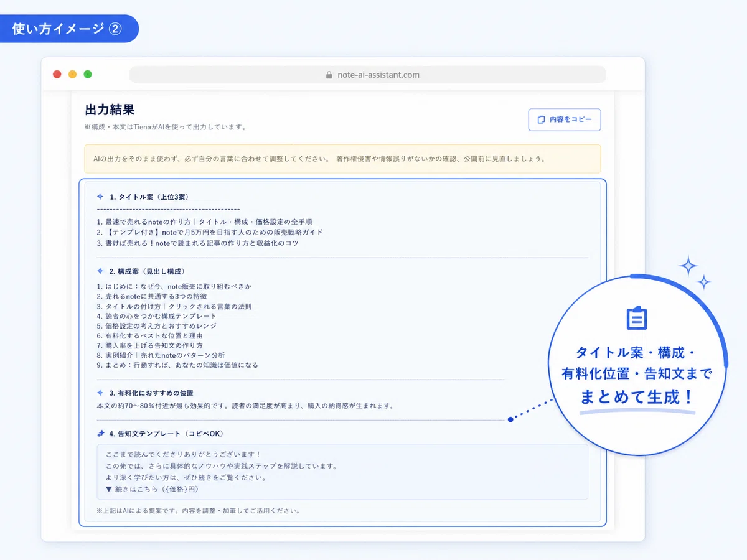Screen dimensions: 747x560
Task: Click the copy icon inside 内容をコピー button
Action: 541,119
